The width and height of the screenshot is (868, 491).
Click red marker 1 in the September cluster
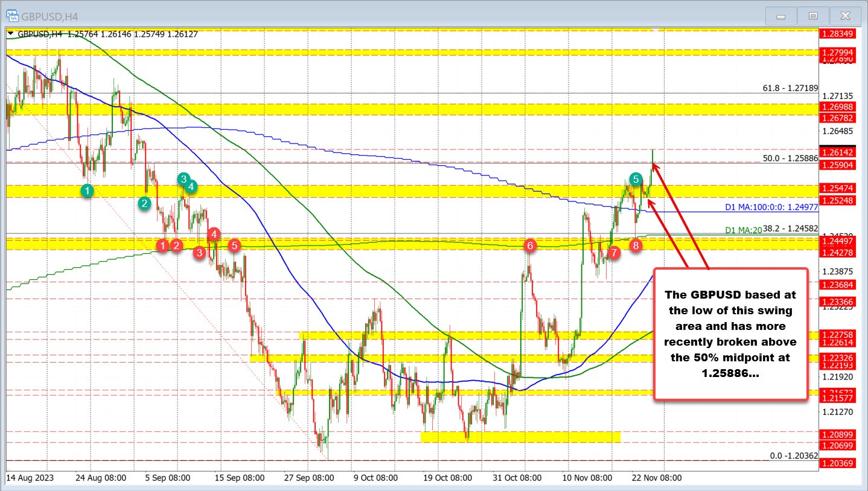[x=163, y=246]
